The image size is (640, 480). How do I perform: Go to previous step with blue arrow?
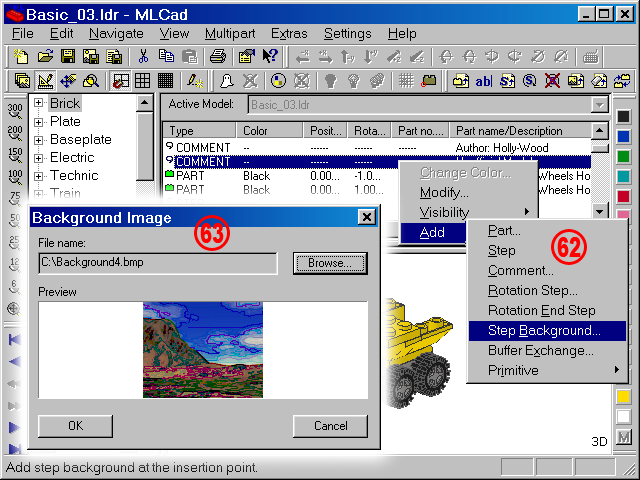tap(15, 362)
